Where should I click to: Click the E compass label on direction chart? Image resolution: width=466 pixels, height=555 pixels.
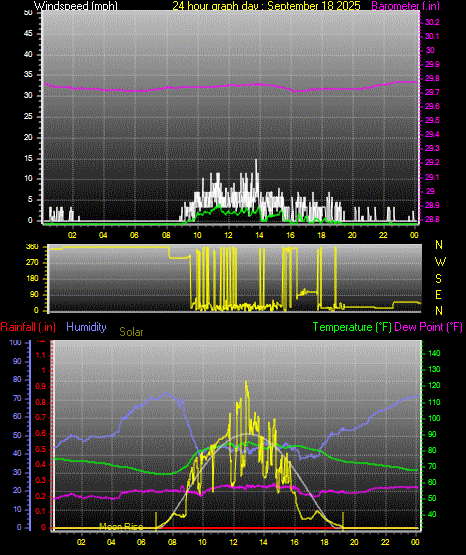(x=438, y=294)
